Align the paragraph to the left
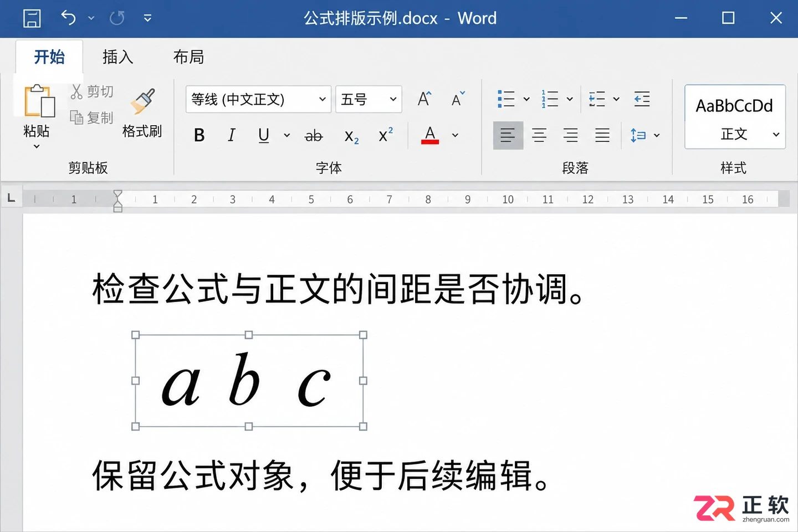Screen dimensions: 798x532 508,135
